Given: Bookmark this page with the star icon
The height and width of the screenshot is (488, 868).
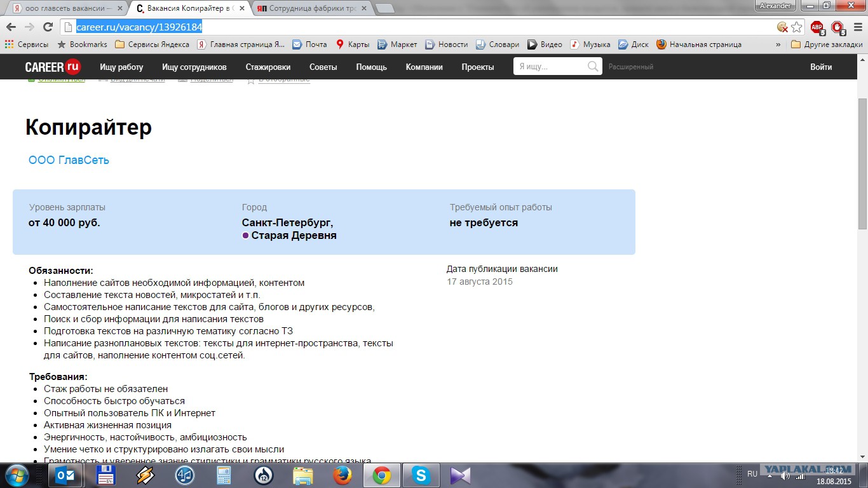Looking at the screenshot, I should coord(796,27).
